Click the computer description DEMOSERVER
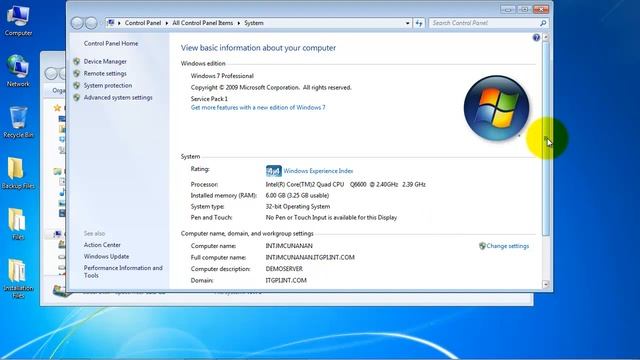This screenshot has height=360, width=640. pyautogui.click(x=284, y=269)
